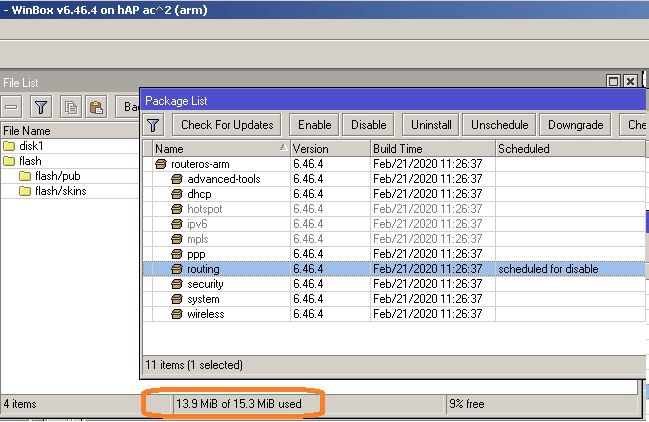This screenshot has height=422, width=649.
Task: Click the '9% free' status entry
Action: click(x=466, y=404)
